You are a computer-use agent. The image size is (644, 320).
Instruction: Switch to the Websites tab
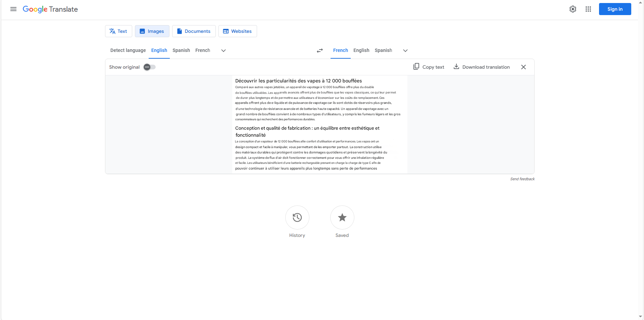point(238,31)
